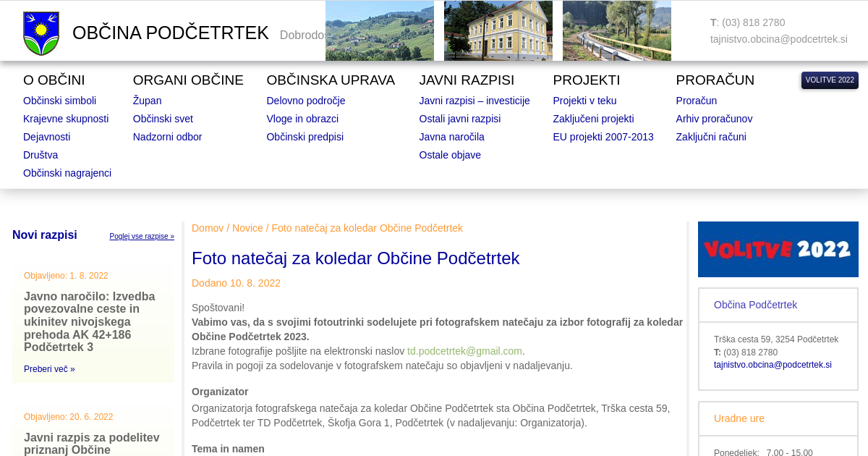Click the Volitve 2022 banner image
Viewport: 868px width, 456px height.
778,249
